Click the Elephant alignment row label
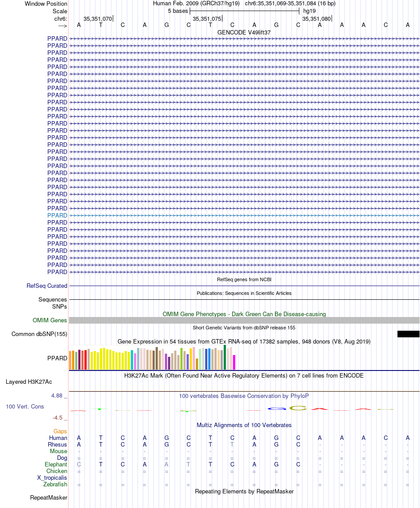Screen dimensions: 420x508 [x=56, y=464]
